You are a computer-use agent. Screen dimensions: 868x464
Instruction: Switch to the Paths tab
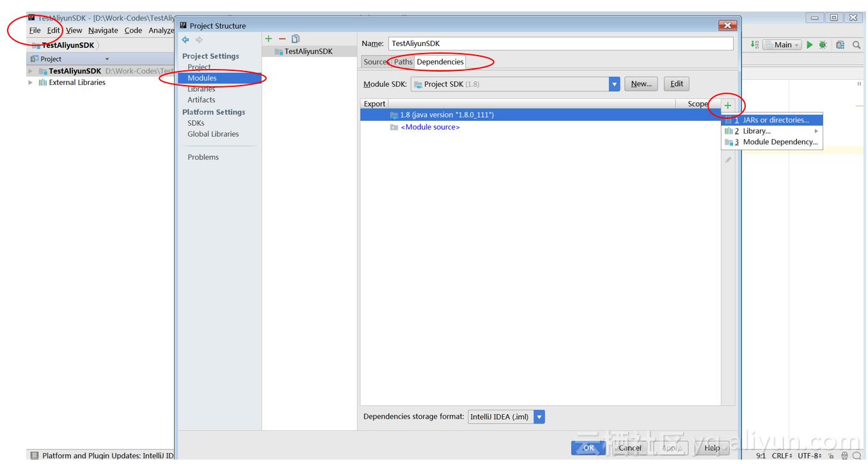[403, 62]
